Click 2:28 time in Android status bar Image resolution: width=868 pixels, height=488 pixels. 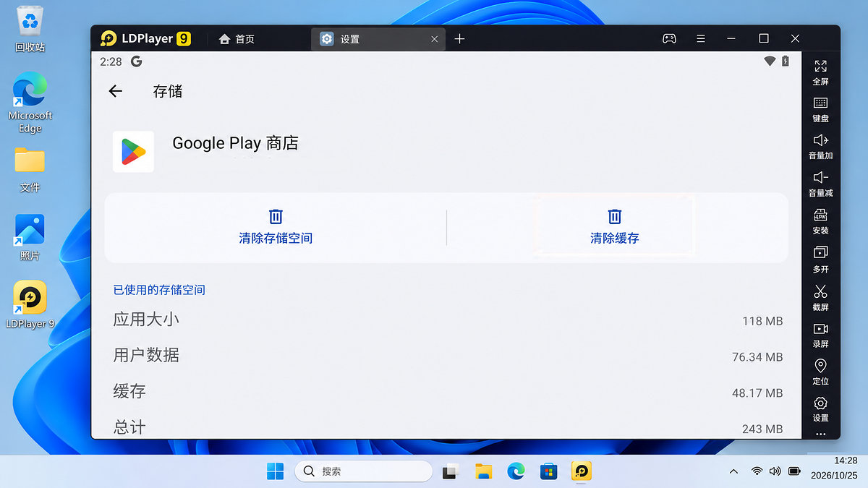tap(111, 62)
